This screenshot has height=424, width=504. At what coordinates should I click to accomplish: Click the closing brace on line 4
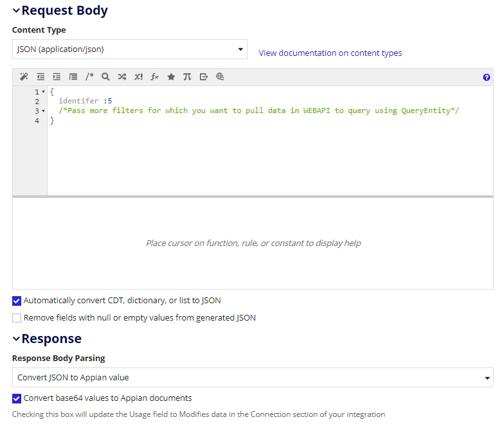52,121
